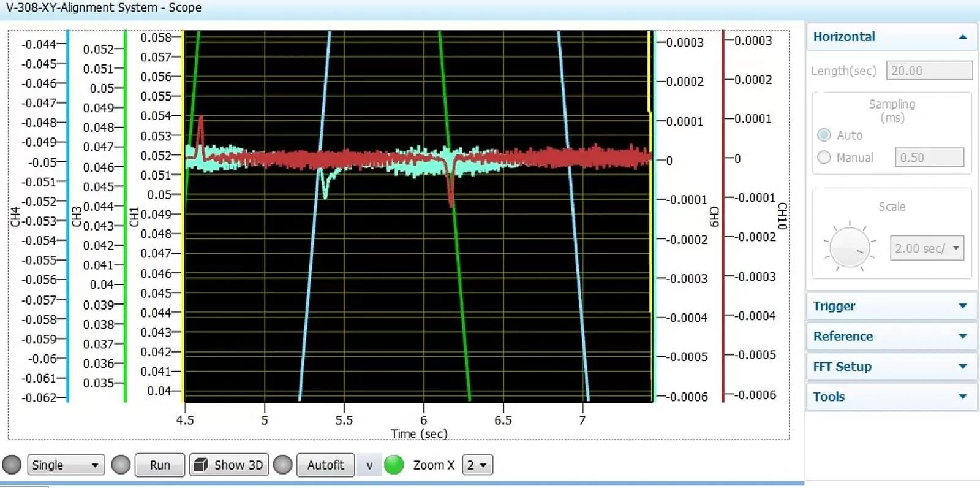Click the 0.035 value on CH3 axis

point(99,383)
